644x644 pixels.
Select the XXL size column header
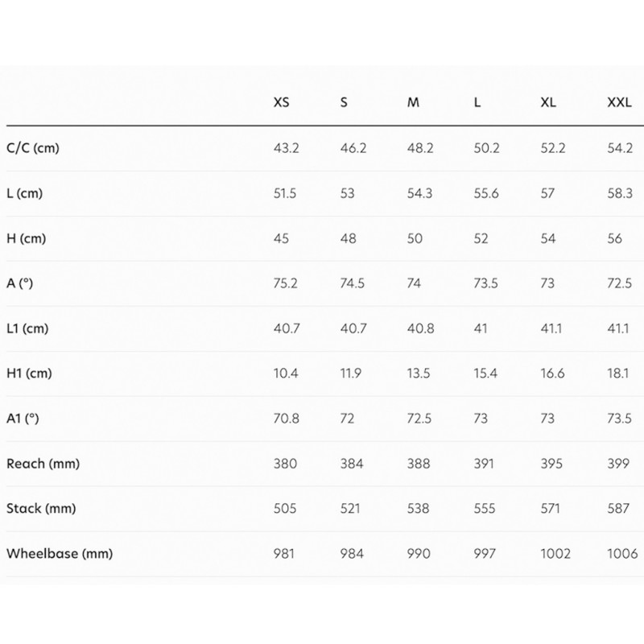617,104
